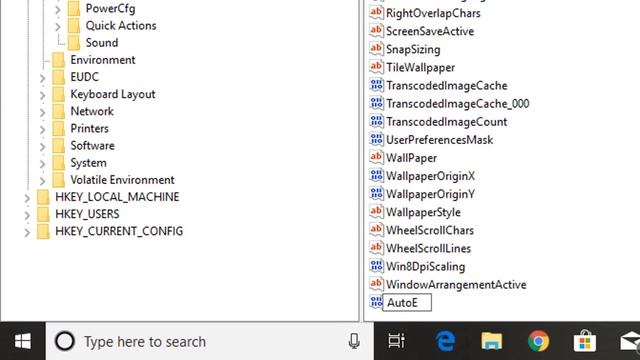Viewport: 640px width, 360px height.
Task: Select the ScreenSaveActive value name
Action: coord(430,31)
